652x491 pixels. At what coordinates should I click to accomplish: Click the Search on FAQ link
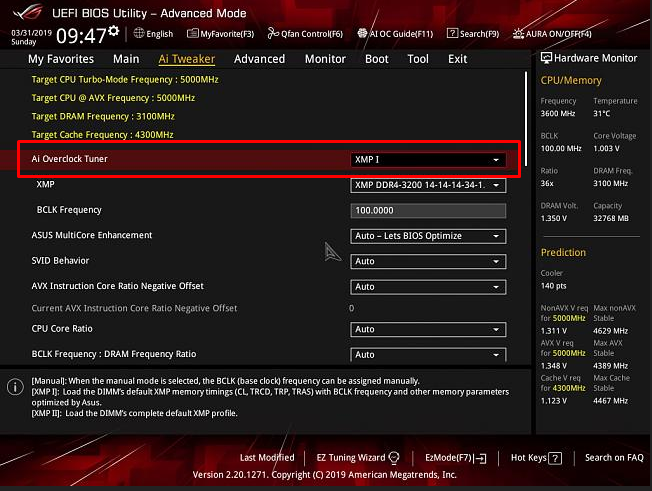tap(614, 458)
